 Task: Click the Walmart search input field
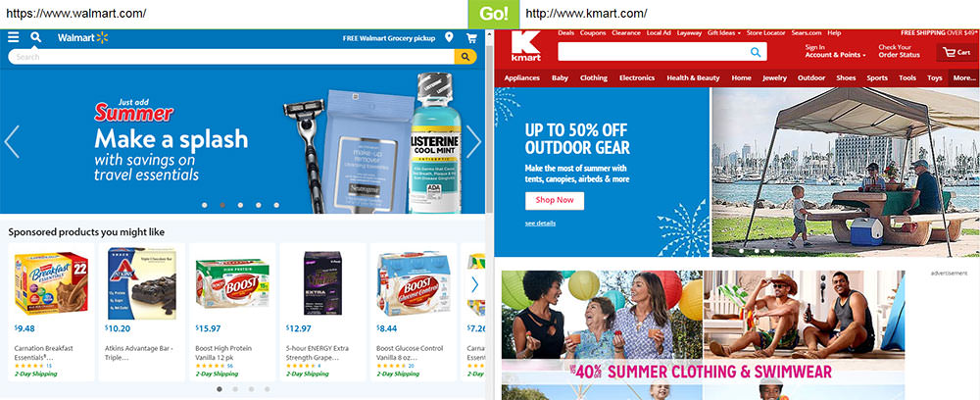point(231,57)
